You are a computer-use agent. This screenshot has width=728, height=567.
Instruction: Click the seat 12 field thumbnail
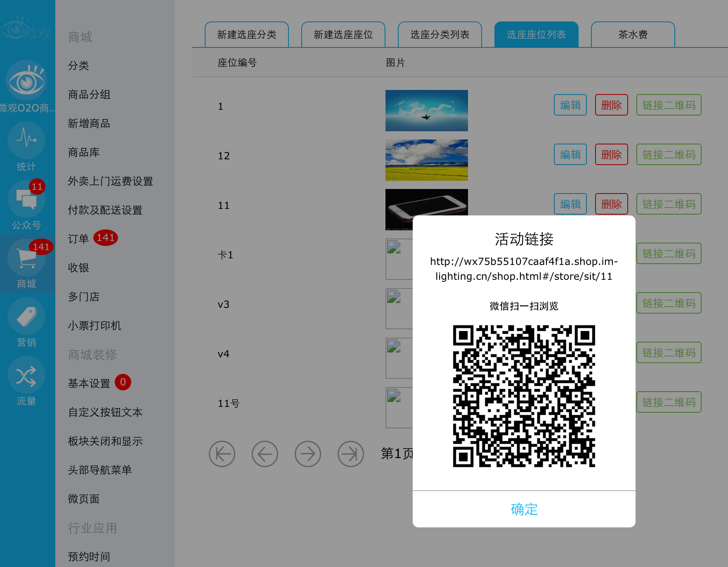tap(427, 160)
